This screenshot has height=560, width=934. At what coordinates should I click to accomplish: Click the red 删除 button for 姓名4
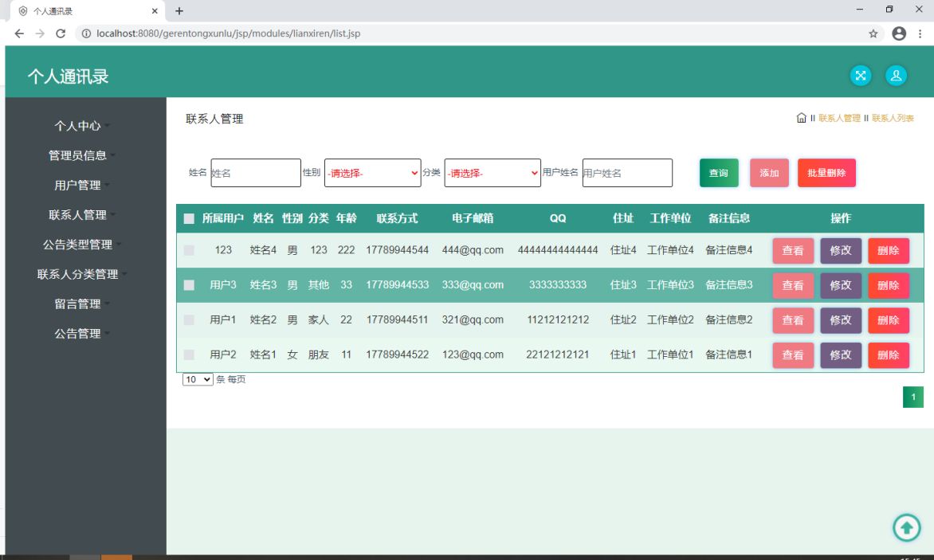[888, 250]
